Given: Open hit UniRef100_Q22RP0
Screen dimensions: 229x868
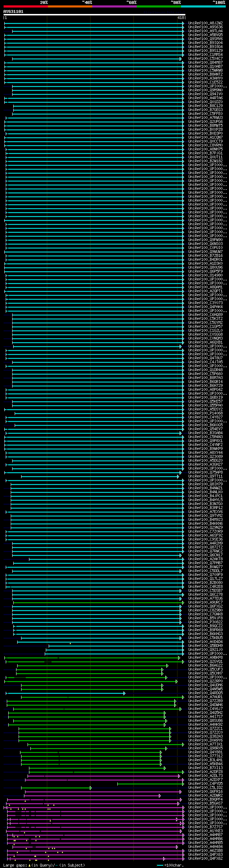Looking at the screenshot, I should coord(205,681).
